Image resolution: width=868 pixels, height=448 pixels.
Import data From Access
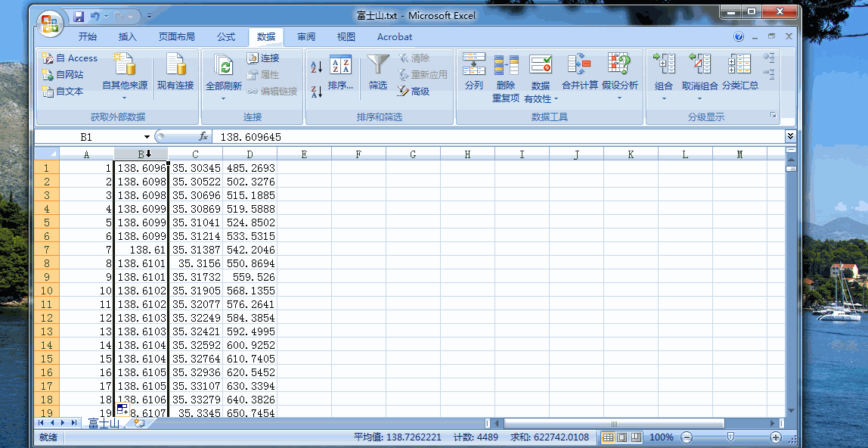(70, 58)
